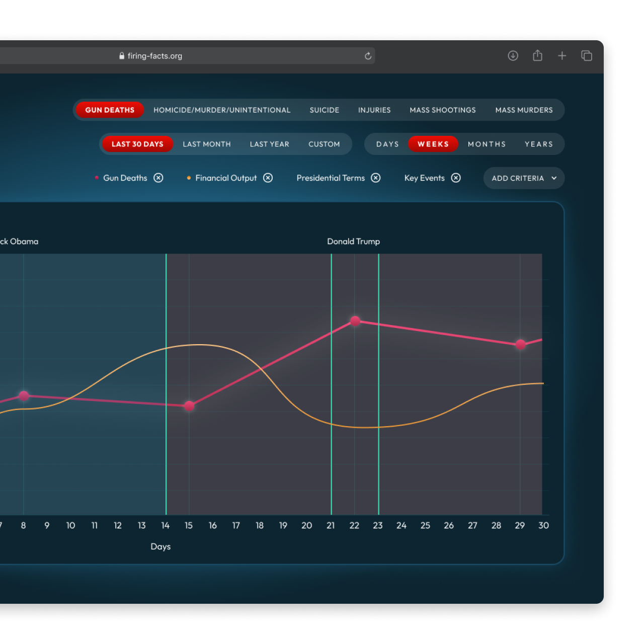
Task: Open the Homicide/Murder/Unintentional tab
Action: 222,110
